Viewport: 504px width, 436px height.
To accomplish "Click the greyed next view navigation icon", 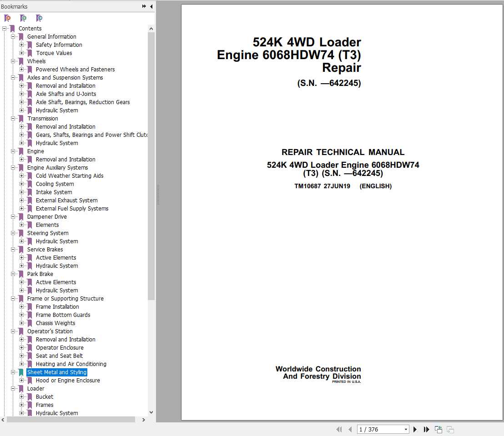I will pos(450,429).
